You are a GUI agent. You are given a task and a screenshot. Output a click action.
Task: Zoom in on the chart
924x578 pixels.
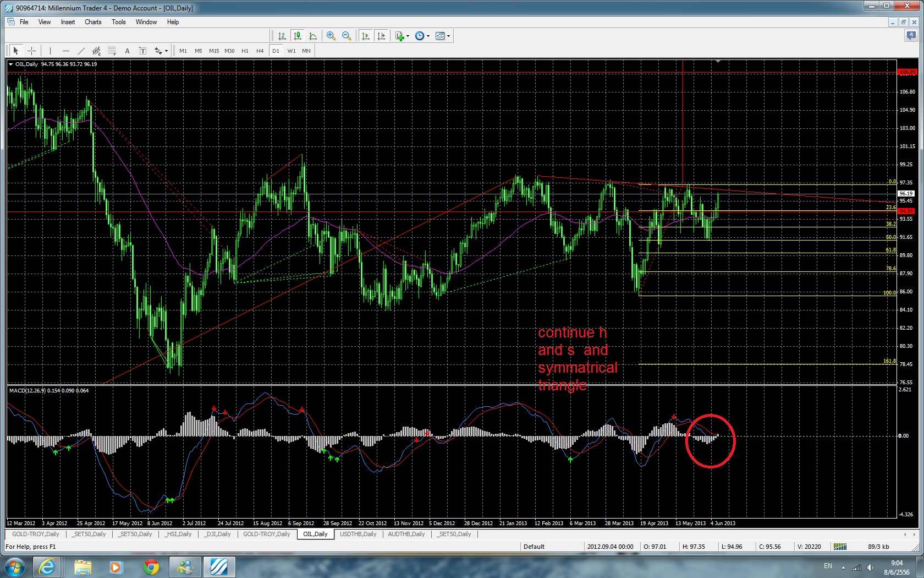[x=331, y=36]
